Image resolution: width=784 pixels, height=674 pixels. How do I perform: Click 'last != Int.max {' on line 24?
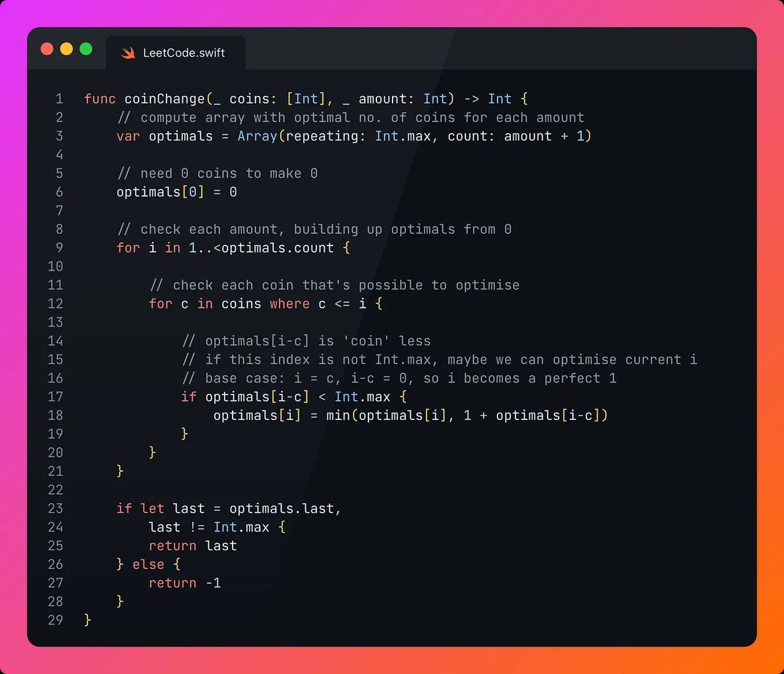point(217,527)
